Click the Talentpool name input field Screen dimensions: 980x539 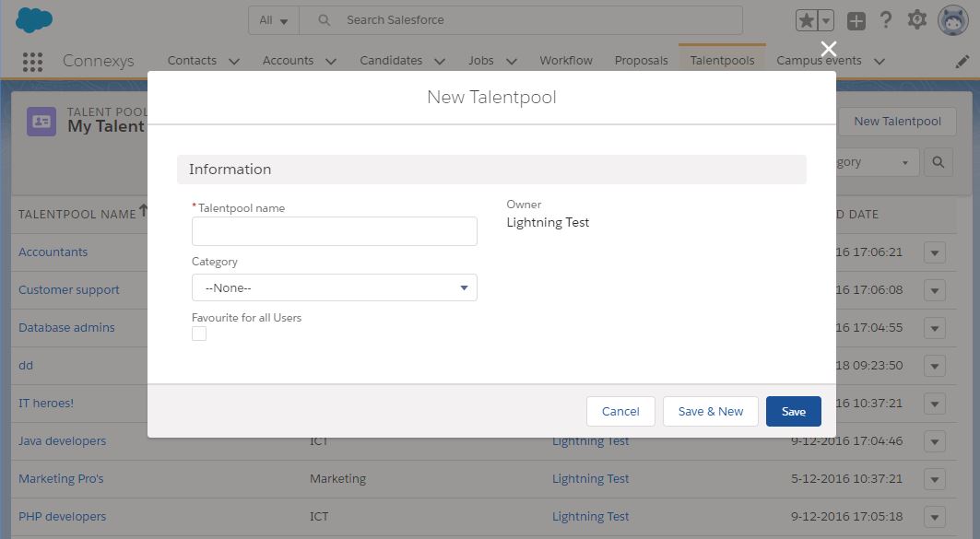point(335,231)
